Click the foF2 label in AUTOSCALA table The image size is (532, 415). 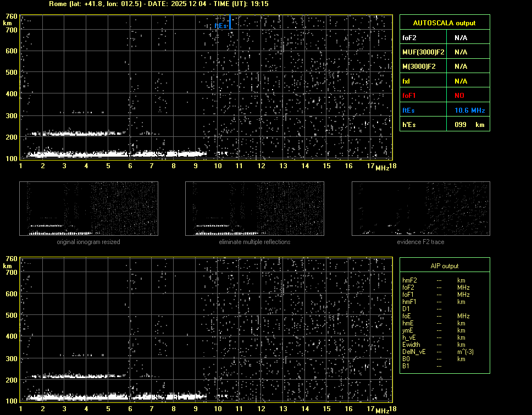tap(409, 38)
